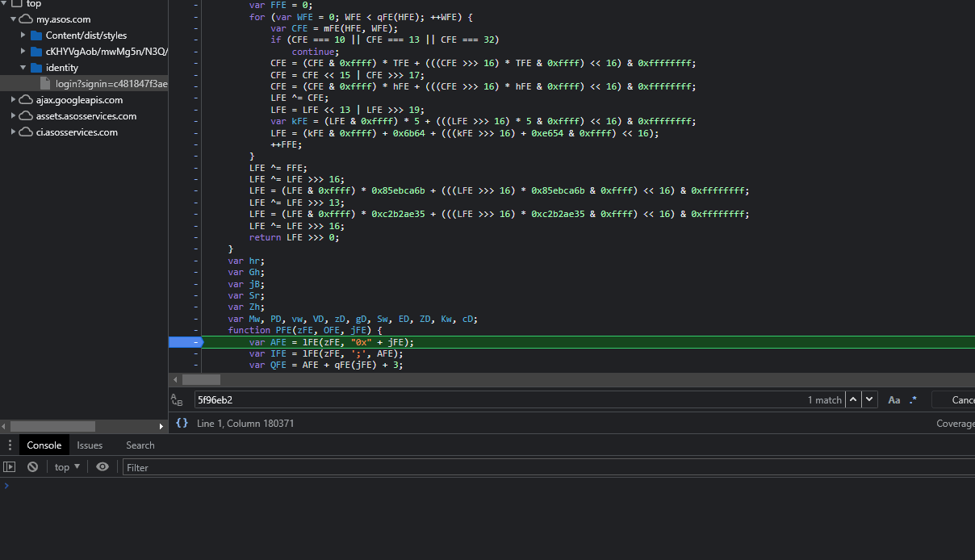Switch to the Issues drawer tab
975x560 pixels.
[x=90, y=445]
